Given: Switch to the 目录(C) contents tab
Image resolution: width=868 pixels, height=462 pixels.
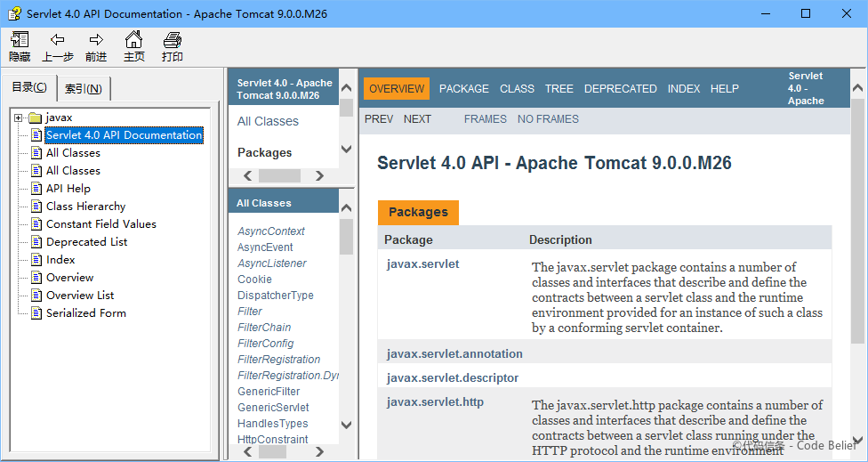Looking at the screenshot, I should [x=29, y=87].
